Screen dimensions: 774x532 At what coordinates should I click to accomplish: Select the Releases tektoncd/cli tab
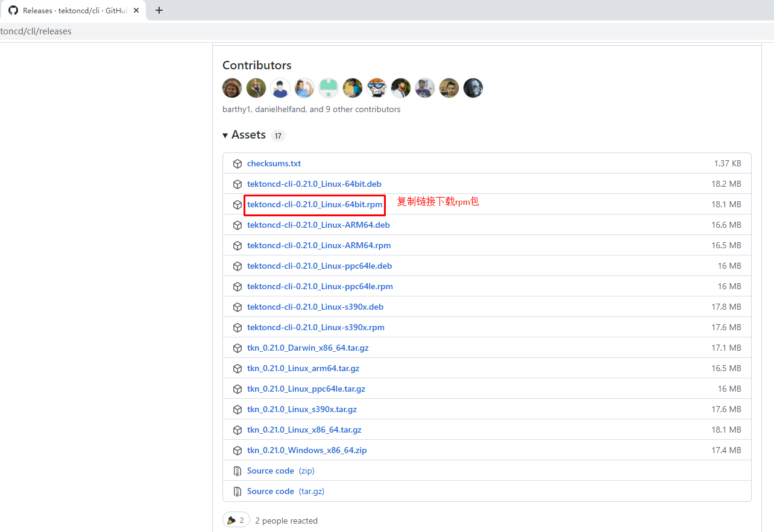[73, 10]
